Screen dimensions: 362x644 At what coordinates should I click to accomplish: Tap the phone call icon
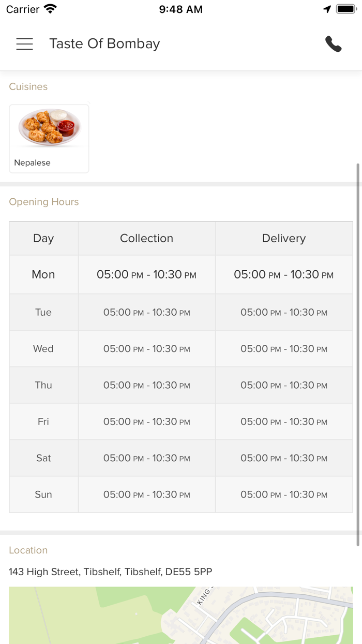(334, 44)
